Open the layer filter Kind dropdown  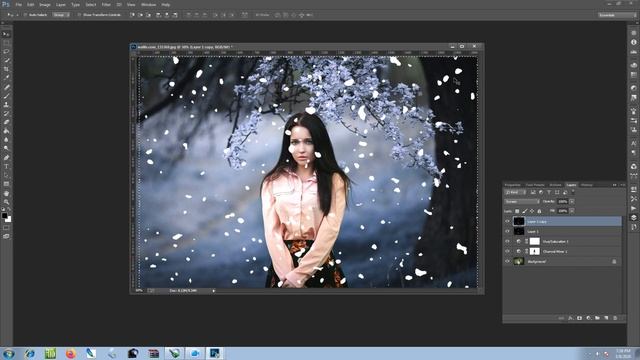(515, 192)
